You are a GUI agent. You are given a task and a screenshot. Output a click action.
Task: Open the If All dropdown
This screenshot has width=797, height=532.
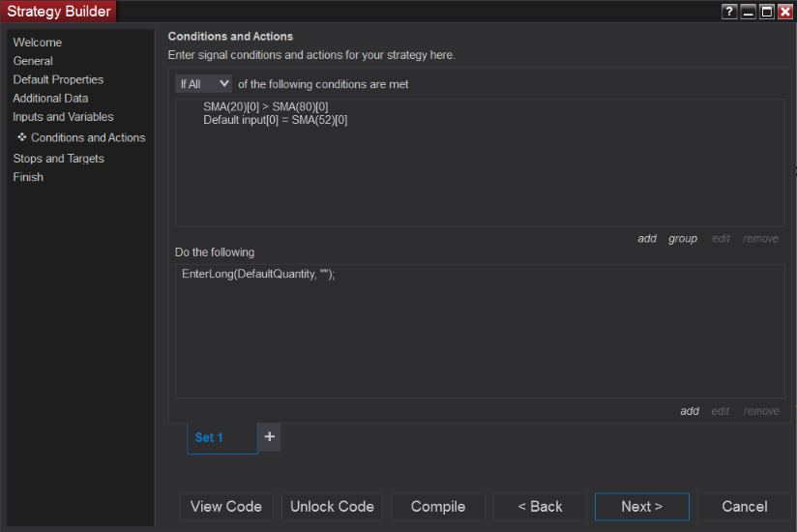204,84
